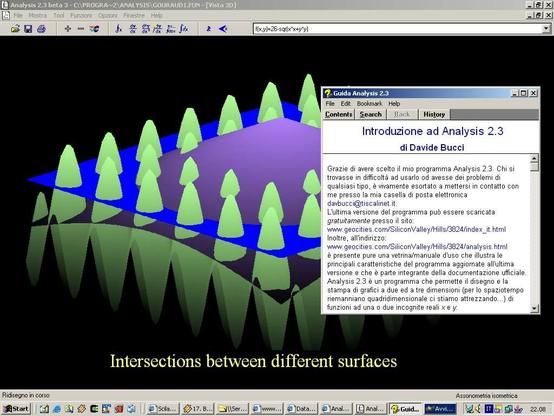The width and height of the screenshot is (554, 416).
Task: Open the geocities index_it.html link
Action: tap(416, 229)
